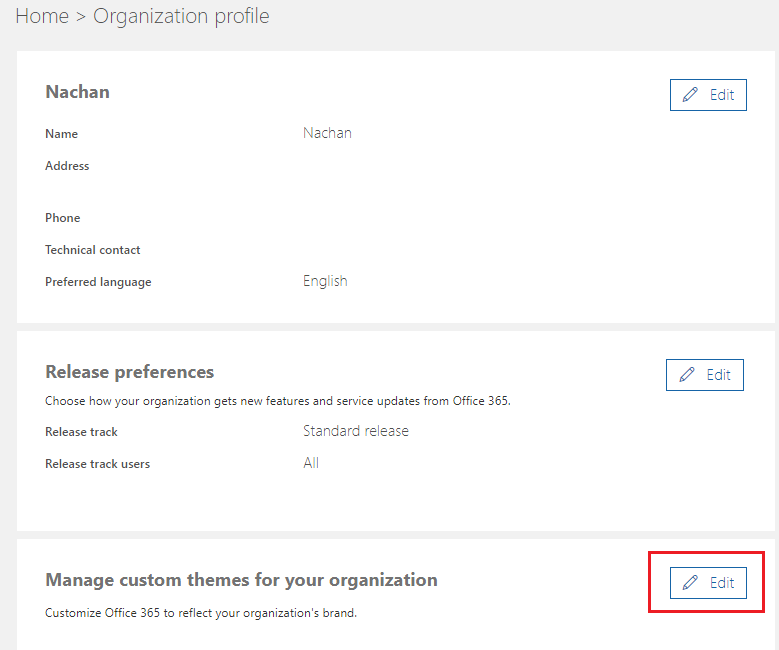
Task: Click the Release track users value "All"
Action: (x=311, y=463)
